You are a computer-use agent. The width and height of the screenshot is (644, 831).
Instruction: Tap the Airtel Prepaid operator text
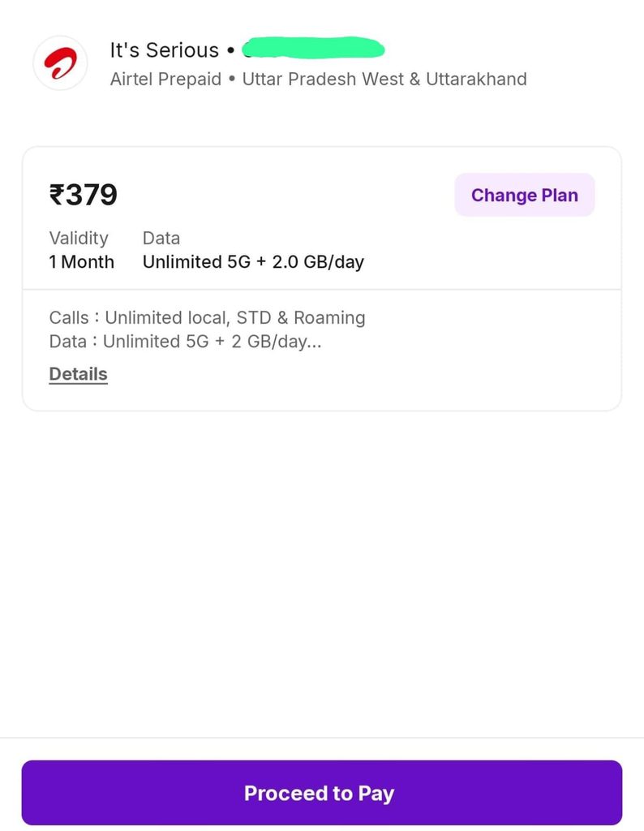[x=165, y=79]
